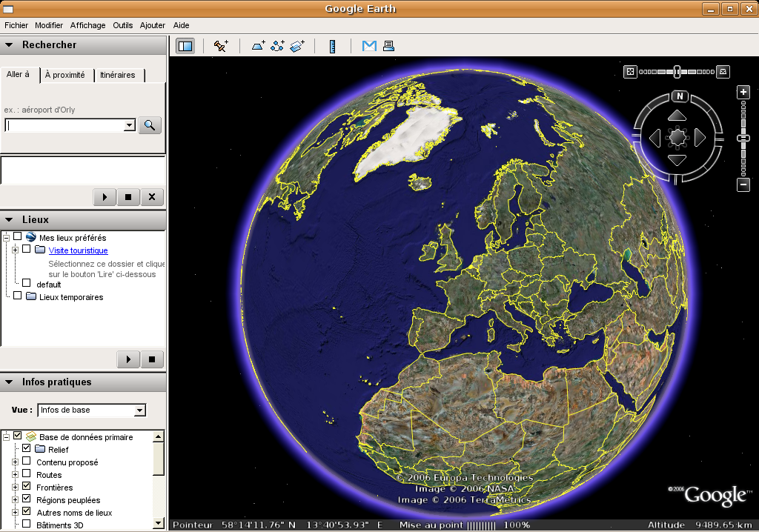Disable the Régions peuplées layer
Viewport: 759px width, 532px height.
tap(27, 499)
